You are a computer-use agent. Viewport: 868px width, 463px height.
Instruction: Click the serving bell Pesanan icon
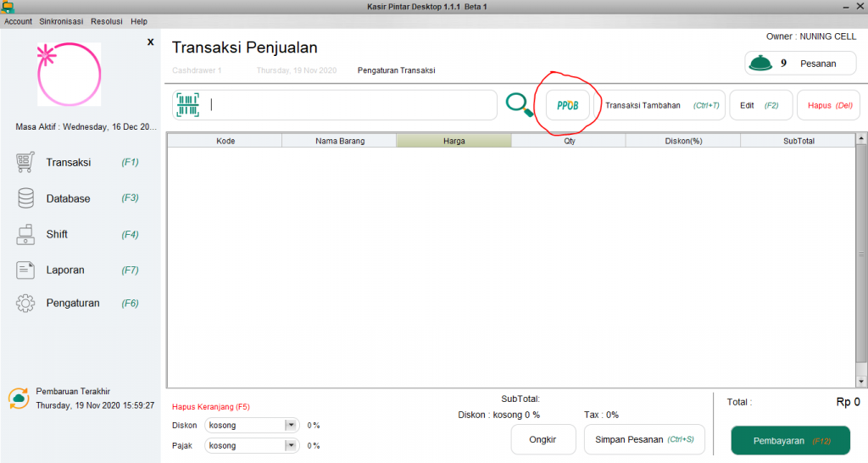(760, 63)
